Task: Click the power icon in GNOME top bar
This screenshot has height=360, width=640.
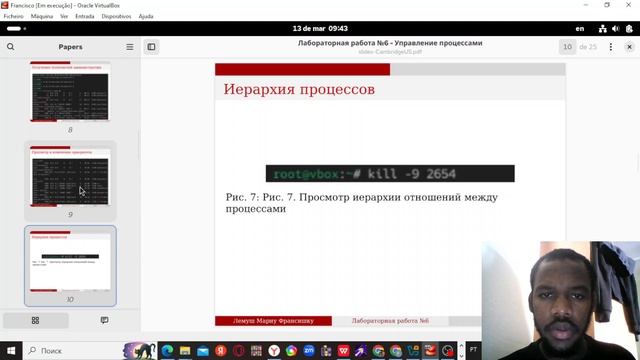Action: [x=629, y=29]
